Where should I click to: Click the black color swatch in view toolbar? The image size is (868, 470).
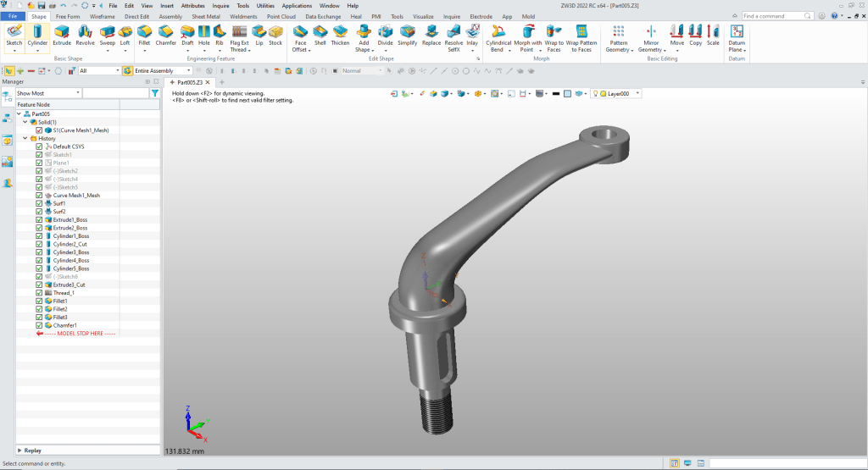coord(555,93)
